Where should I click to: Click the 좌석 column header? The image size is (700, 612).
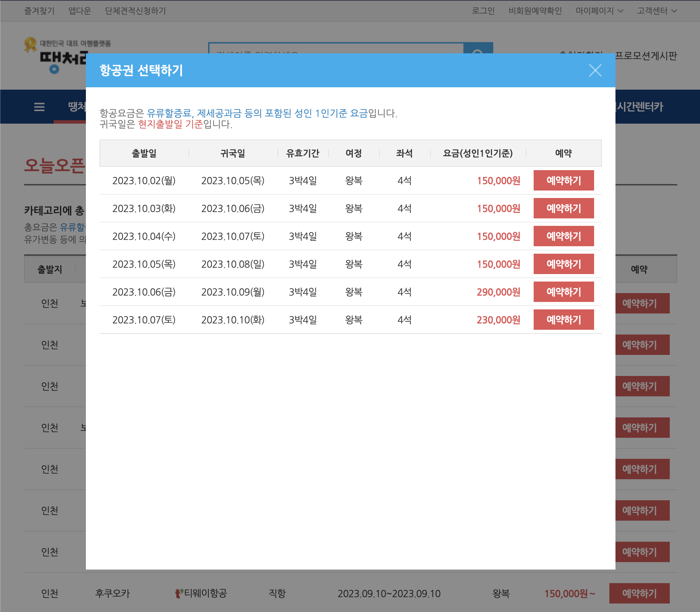click(x=404, y=154)
